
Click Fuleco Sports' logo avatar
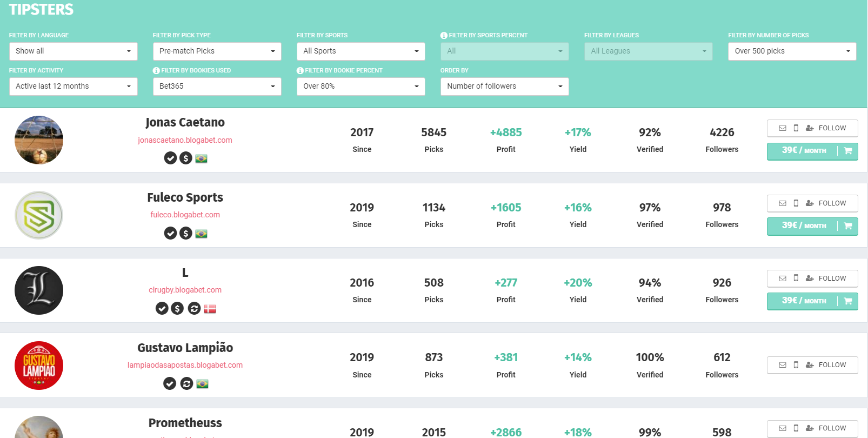coord(39,215)
